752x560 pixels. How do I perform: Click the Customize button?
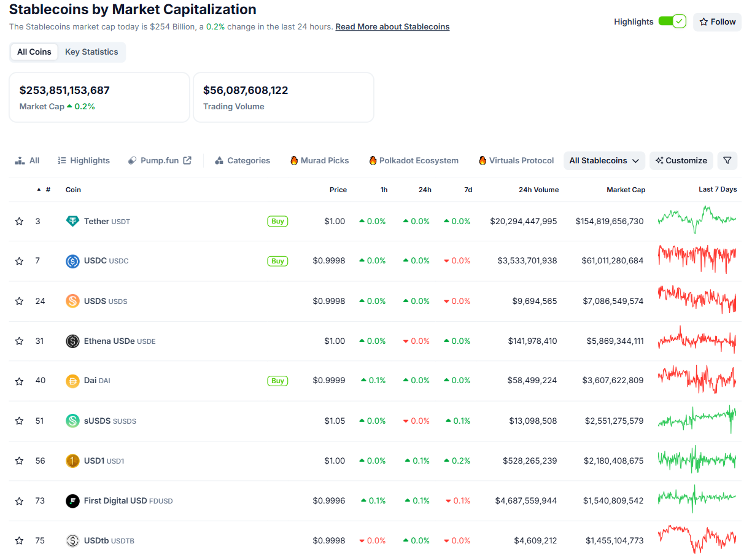point(681,160)
